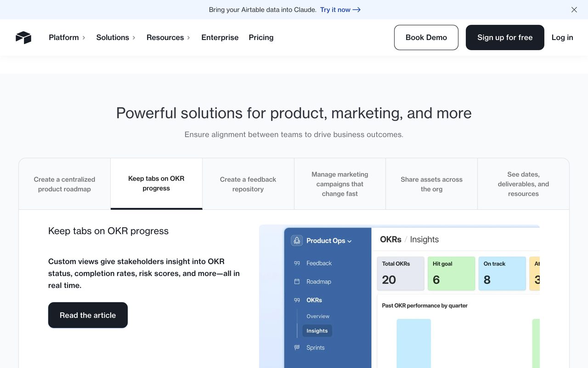
Task: Click the Feedback quote icon in sidebar
Action: 297,263
